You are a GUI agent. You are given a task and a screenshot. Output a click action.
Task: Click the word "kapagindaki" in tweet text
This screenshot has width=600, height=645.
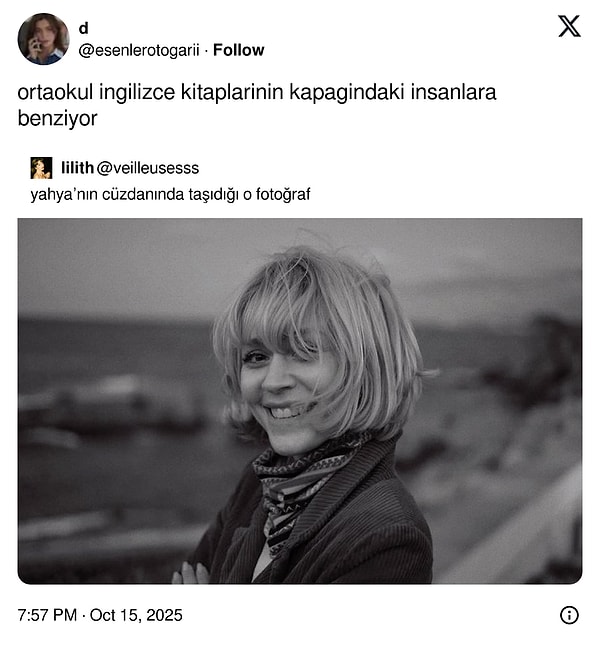pos(336,92)
